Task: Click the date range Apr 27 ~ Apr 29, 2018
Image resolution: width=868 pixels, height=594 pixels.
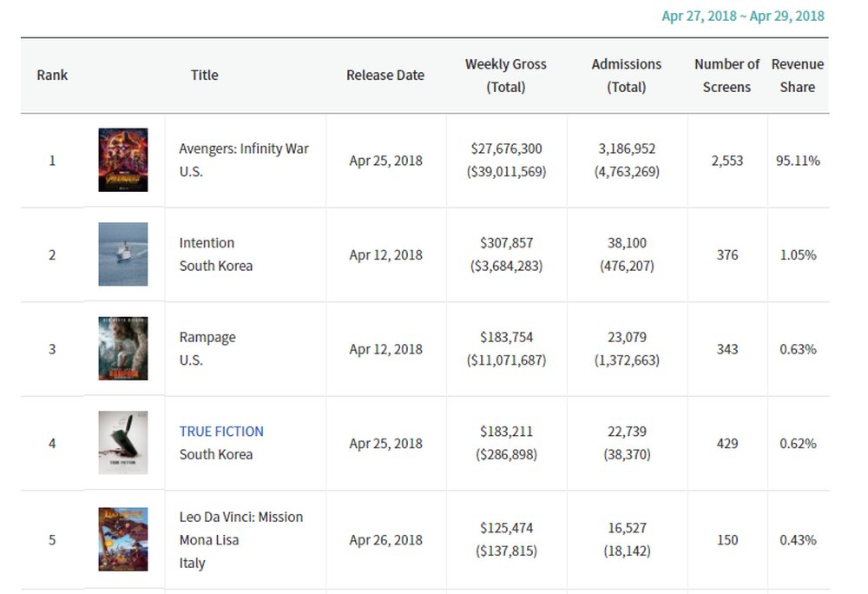Action: click(x=743, y=16)
